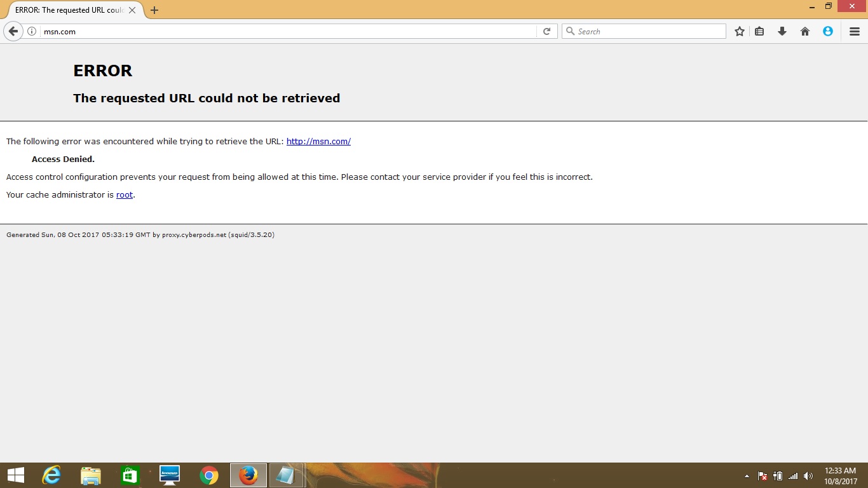Close the ERROR tab
This screenshot has width=868, height=488.
132,10
